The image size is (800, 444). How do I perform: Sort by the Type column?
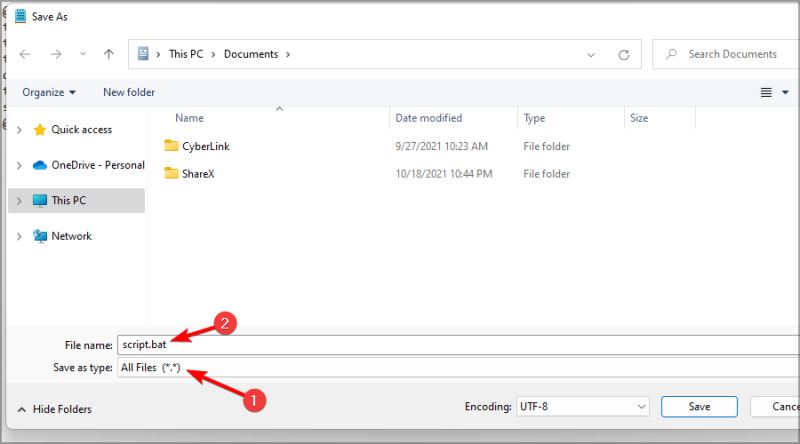534,118
